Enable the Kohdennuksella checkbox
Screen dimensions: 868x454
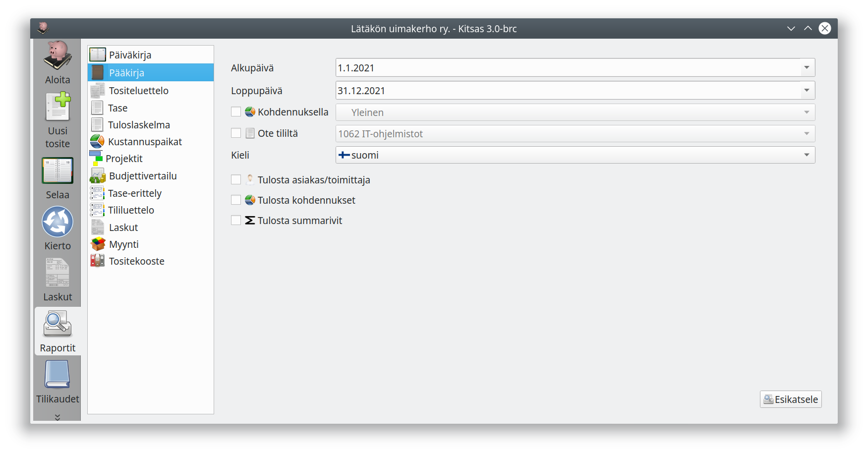coord(236,112)
